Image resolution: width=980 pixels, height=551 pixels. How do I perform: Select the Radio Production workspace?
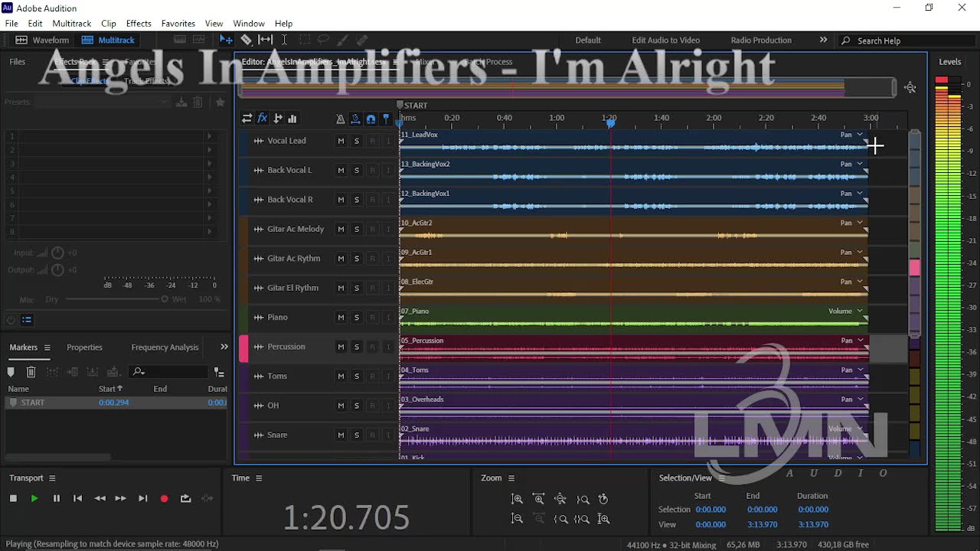point(761,40)
